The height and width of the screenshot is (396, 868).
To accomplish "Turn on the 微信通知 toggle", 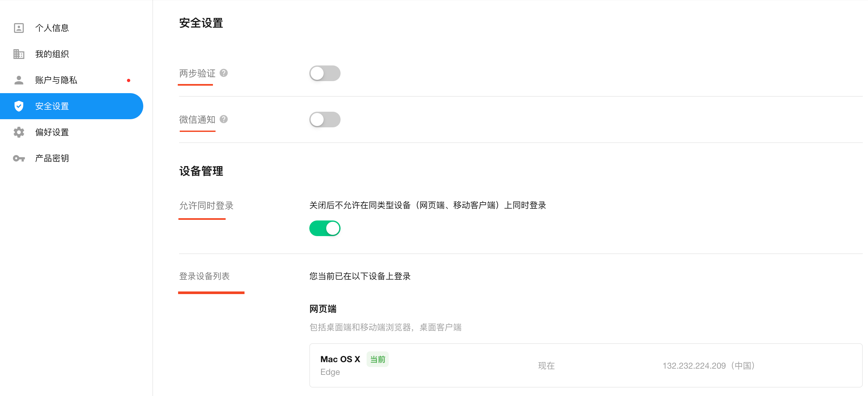I will point(325,120).
